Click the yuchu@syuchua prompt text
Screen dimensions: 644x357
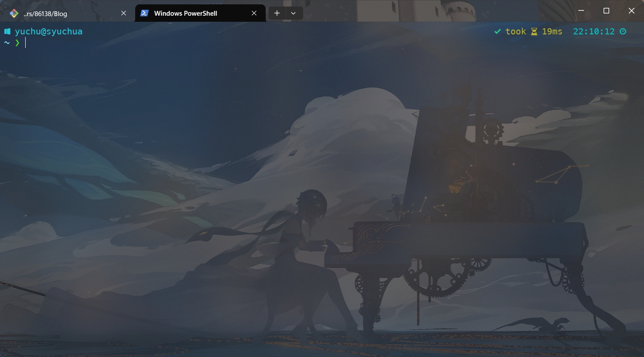tap(49, 31)
